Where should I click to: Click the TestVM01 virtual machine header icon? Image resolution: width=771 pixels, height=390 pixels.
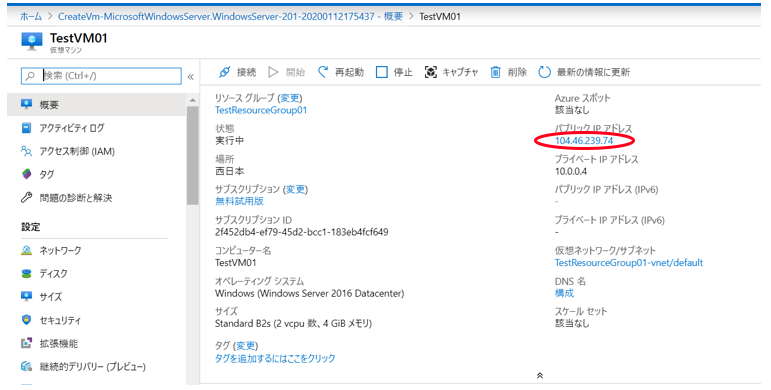32,41
